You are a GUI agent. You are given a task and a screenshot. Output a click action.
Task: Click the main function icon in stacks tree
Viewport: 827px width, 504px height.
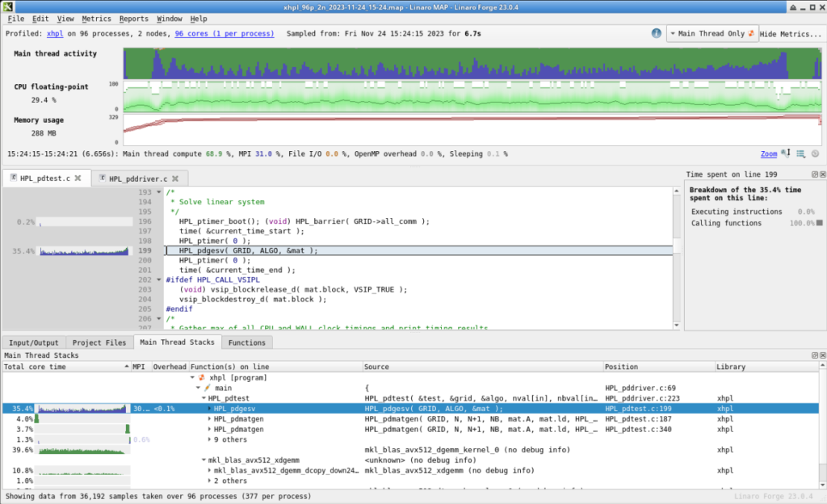coord(208,388)
